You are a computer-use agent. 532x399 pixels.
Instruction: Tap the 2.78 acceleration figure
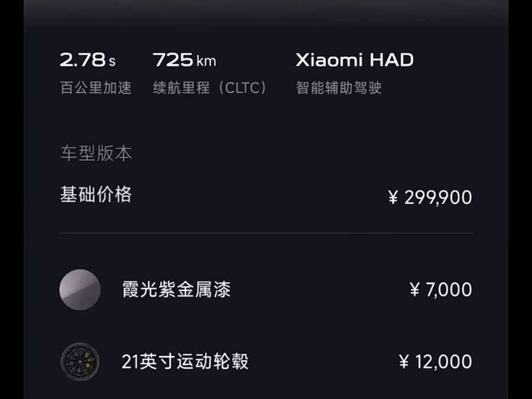point(83,60)
